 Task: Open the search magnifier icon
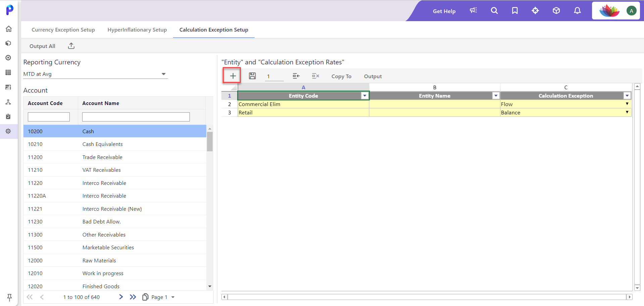click(x=494, y=11)
